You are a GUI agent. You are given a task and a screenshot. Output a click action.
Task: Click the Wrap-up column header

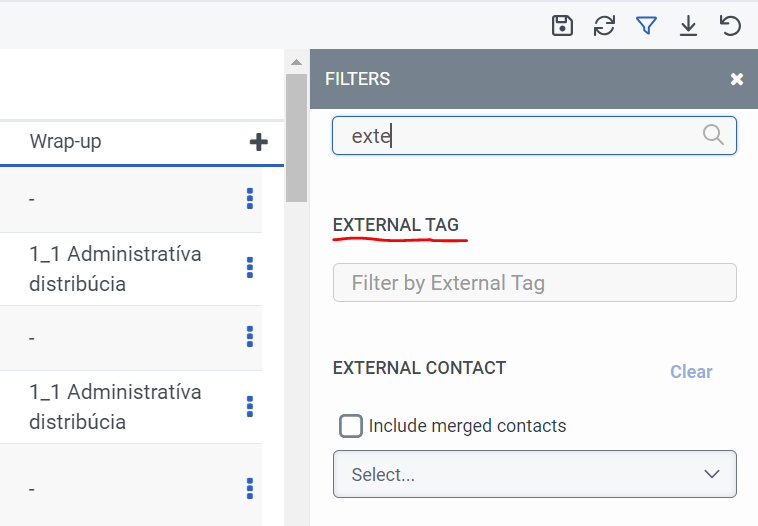tap(66, 142)
